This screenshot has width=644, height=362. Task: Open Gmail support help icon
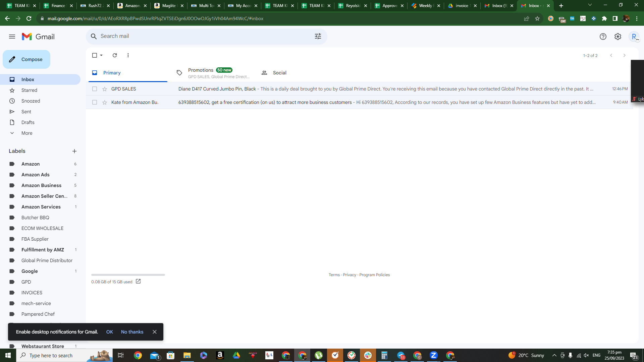tap(603, 37)
